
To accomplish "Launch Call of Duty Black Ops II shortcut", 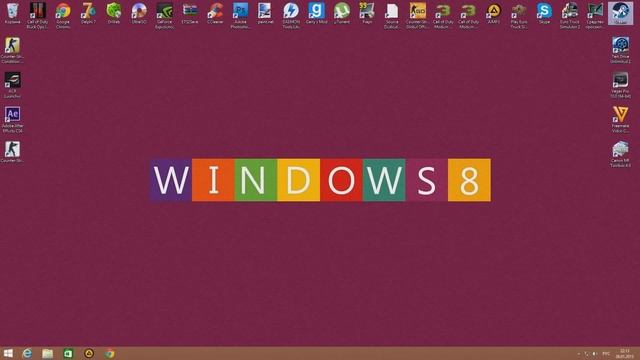I will pyautogui.click(x=38, y=16).
